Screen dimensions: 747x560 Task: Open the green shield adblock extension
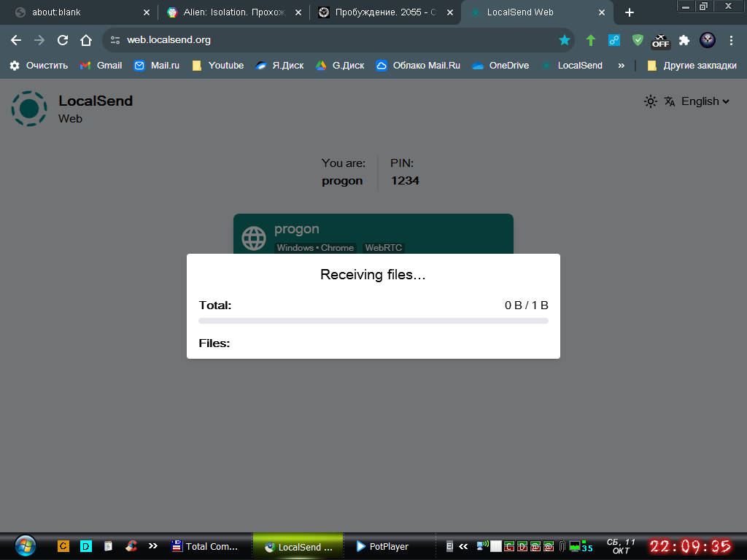coord(638,40)
